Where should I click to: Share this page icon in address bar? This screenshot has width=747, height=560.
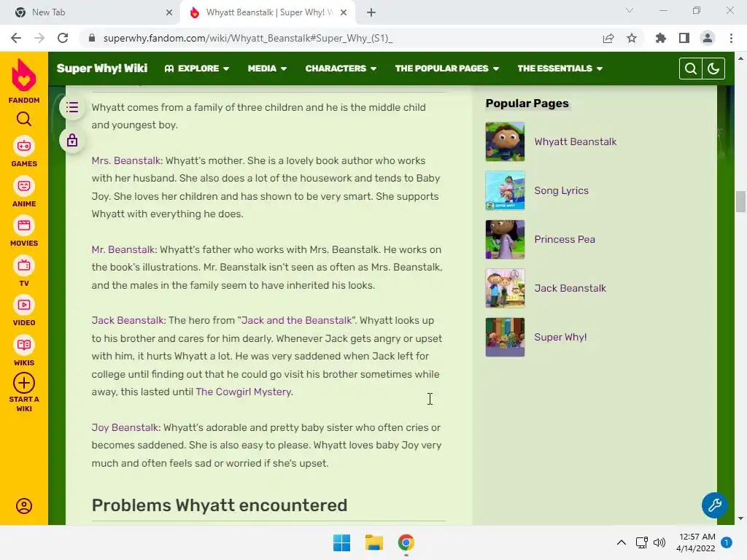click(x=608, y=38)
